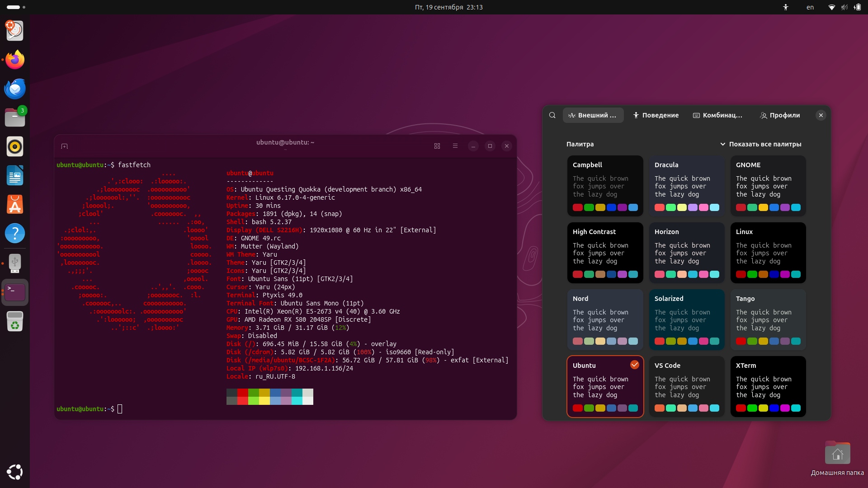Focus the Terminal icon in the dock

pyautogui.click(x=15, y=292)
